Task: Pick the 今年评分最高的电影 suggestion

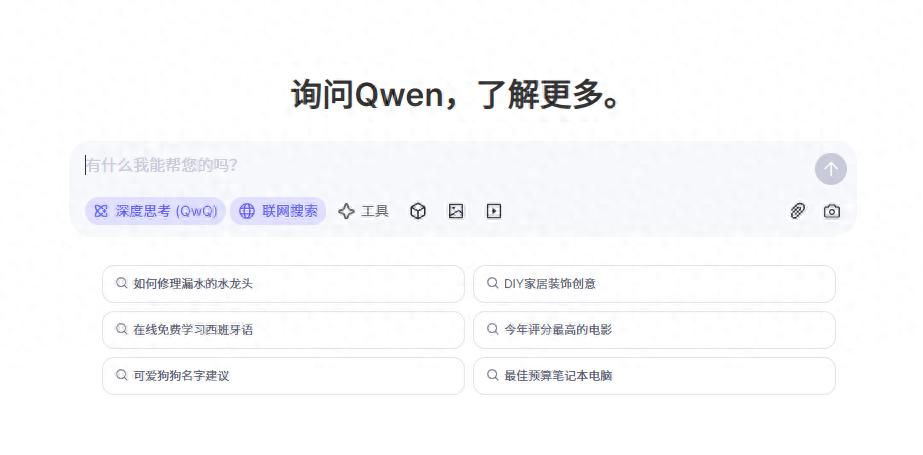Action: coord(558,330)
